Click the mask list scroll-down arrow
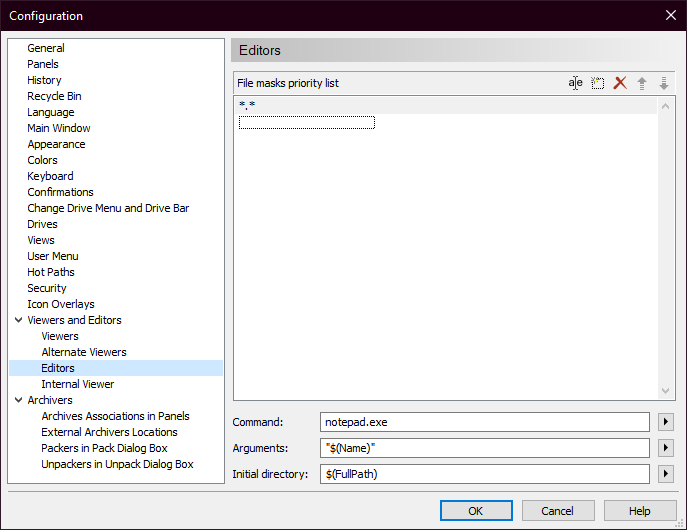 [667, 391]
